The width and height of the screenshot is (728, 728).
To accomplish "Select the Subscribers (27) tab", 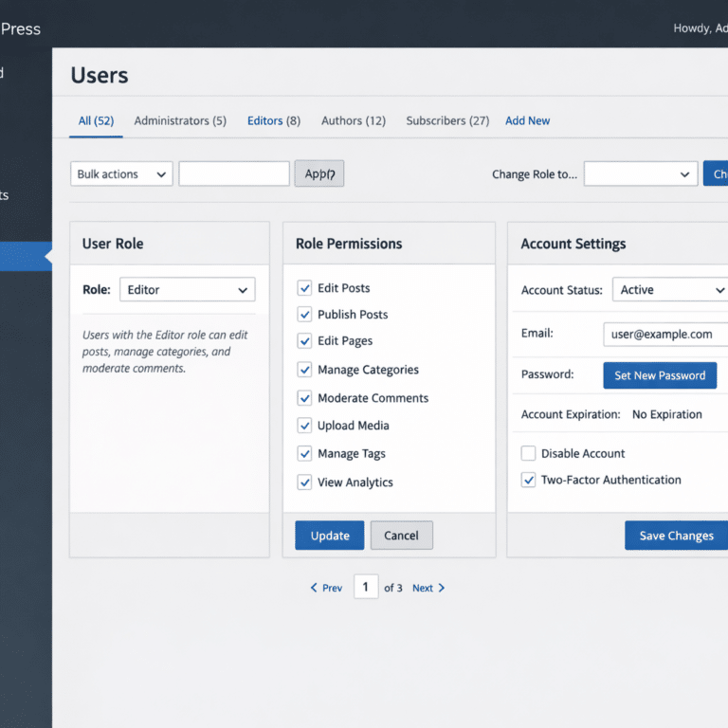I will 447,121.
